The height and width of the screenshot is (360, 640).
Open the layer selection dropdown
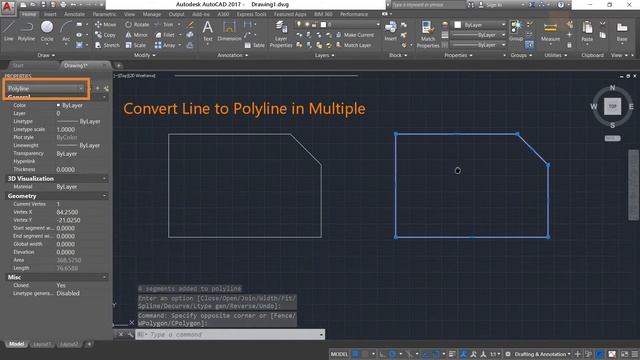(337, 24)
